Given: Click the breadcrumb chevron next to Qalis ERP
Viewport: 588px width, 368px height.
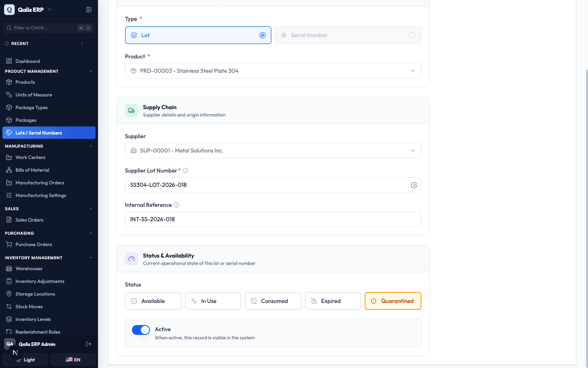Looking at the screenshot, I should coord(49,9).
